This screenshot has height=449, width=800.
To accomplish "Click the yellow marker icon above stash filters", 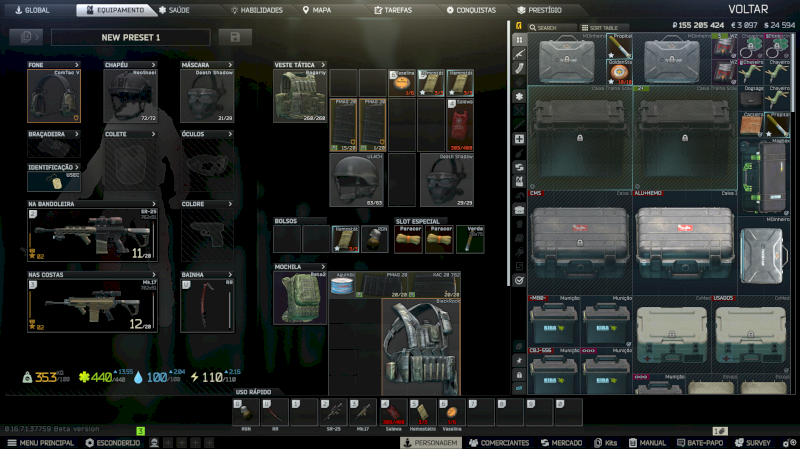I will tap(519, 26).
